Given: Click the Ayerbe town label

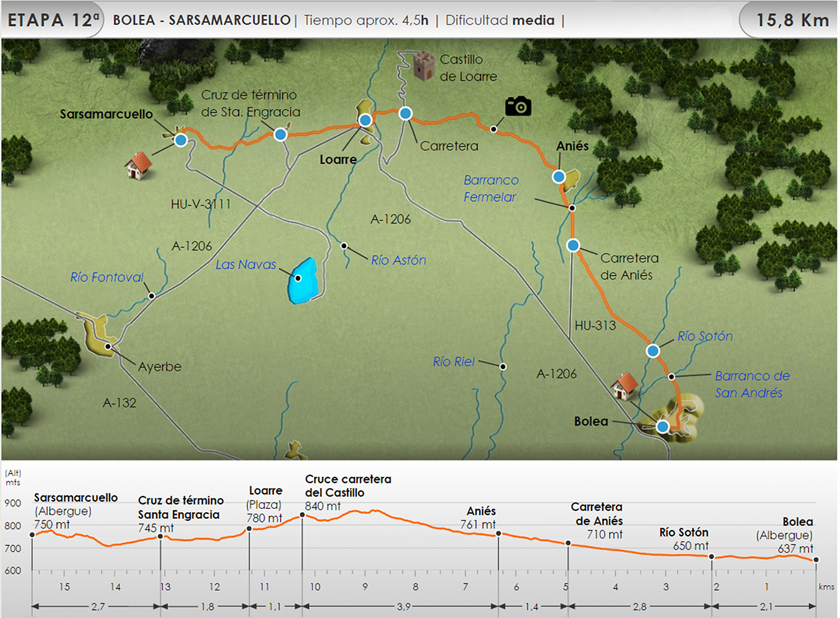Looking at the screenshot, I should click(x=160, y=367).
